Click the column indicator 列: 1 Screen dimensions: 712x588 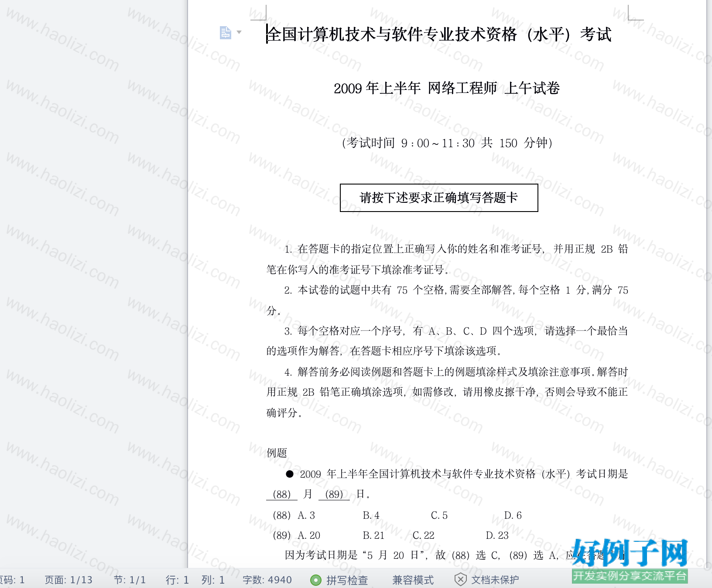(x=213, y=580)
